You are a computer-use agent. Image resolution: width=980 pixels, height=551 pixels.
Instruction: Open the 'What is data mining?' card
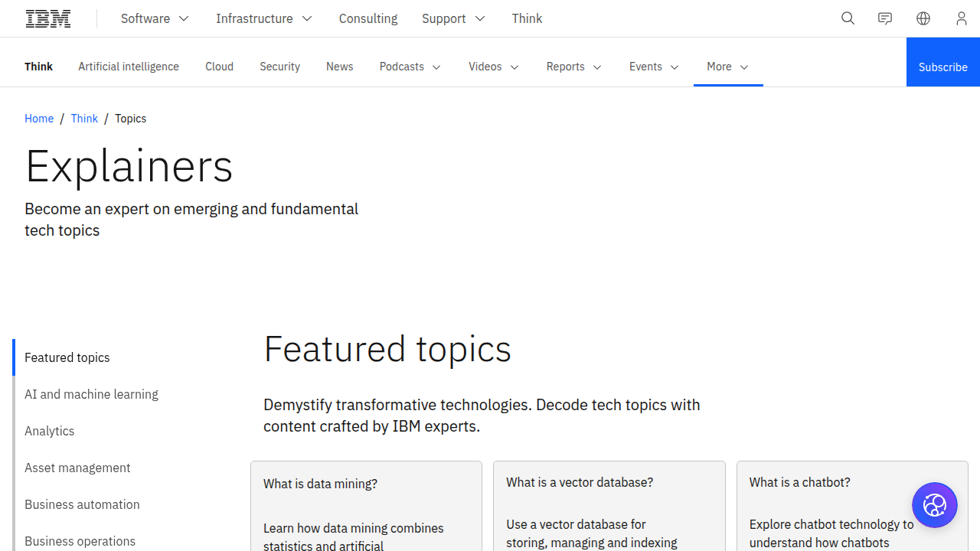pyautogui.click(x=366, y=506)
